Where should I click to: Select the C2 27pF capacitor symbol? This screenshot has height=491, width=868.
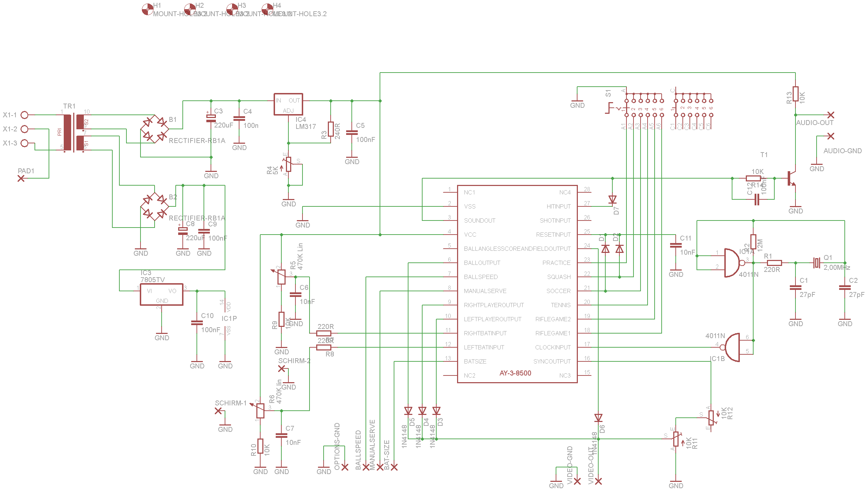[845, 287]
